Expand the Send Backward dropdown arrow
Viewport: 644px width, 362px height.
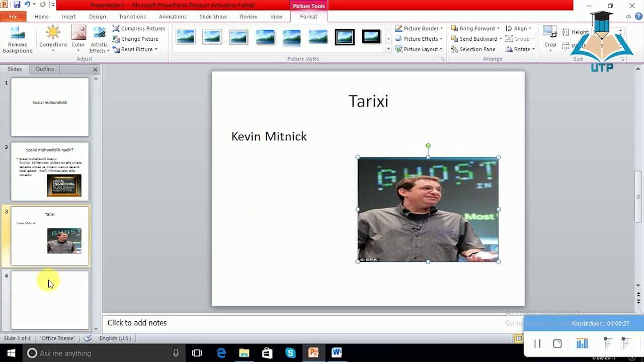[501, 39]
